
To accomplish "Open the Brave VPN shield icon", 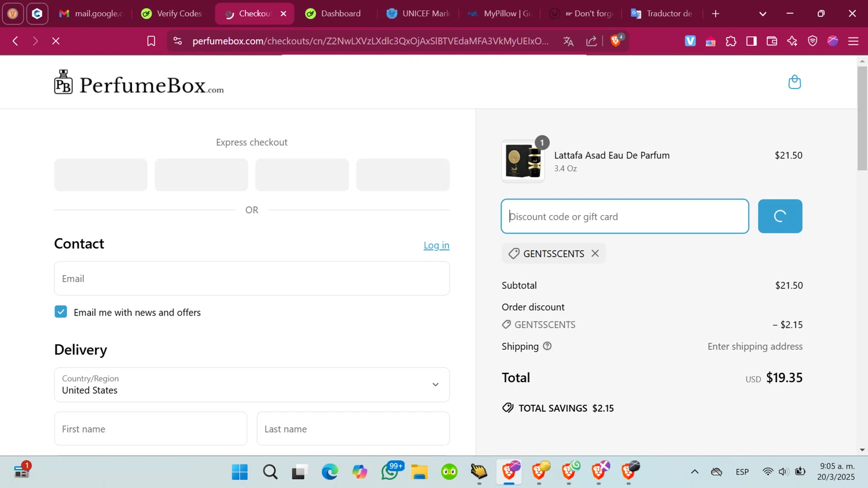I will [x=812, y=41].
